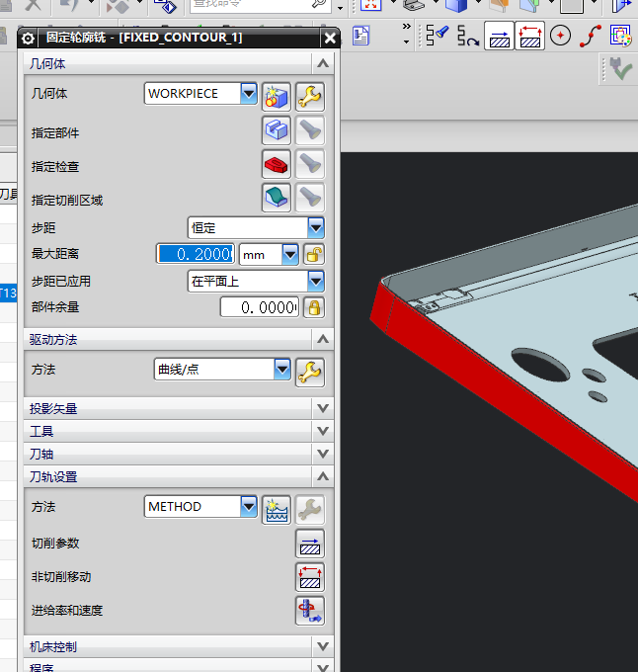Click the 部件余量 value field 0.0000
Screen dimensions: 638x672
coord(260,307)
